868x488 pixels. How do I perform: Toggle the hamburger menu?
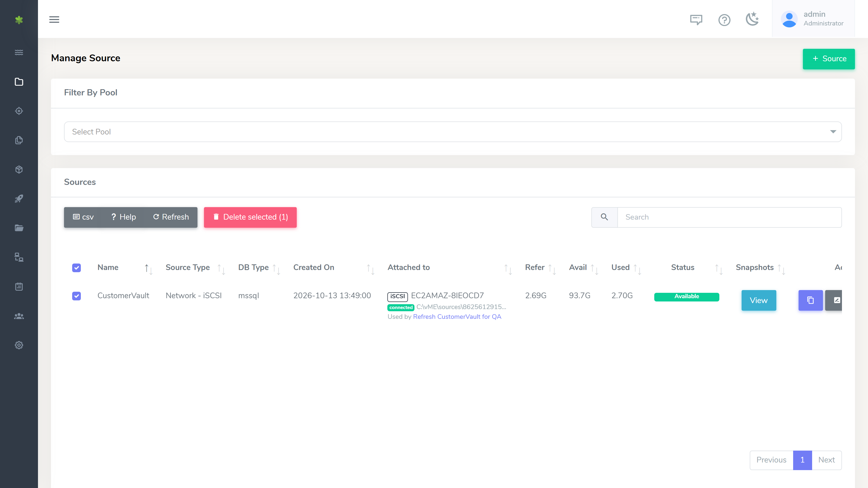pos(54,20)
